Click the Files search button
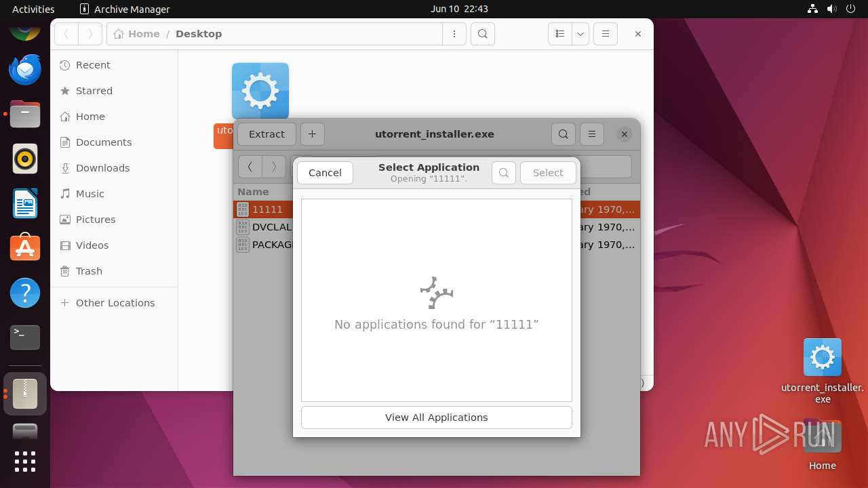Screen dimensions: 868x488 [x=482, y=34]
